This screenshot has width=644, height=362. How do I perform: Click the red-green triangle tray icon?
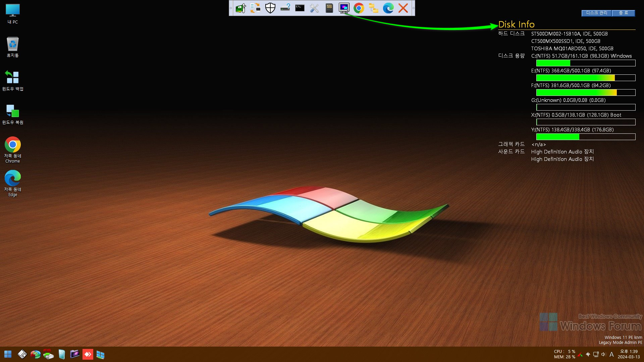(x=580, y=354)
